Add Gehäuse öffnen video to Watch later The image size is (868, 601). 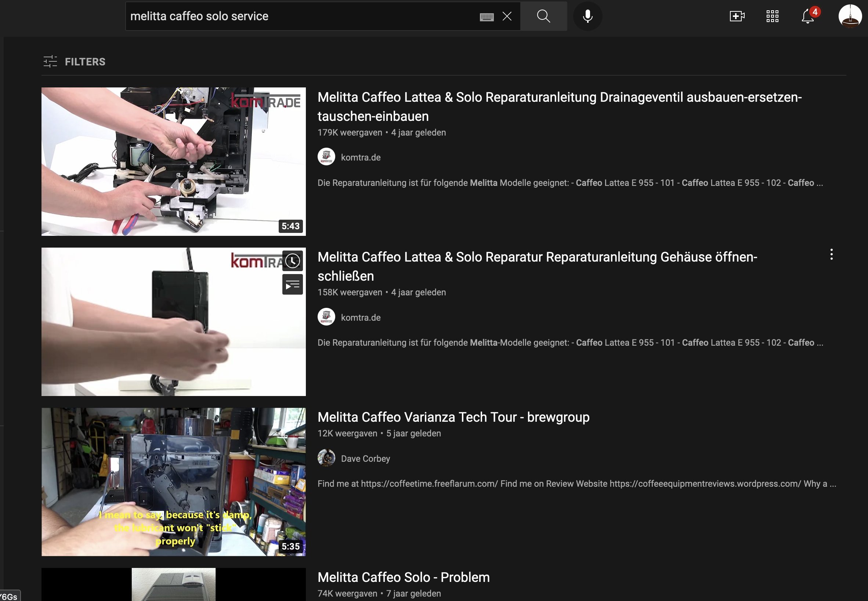[x=293, y=260]
